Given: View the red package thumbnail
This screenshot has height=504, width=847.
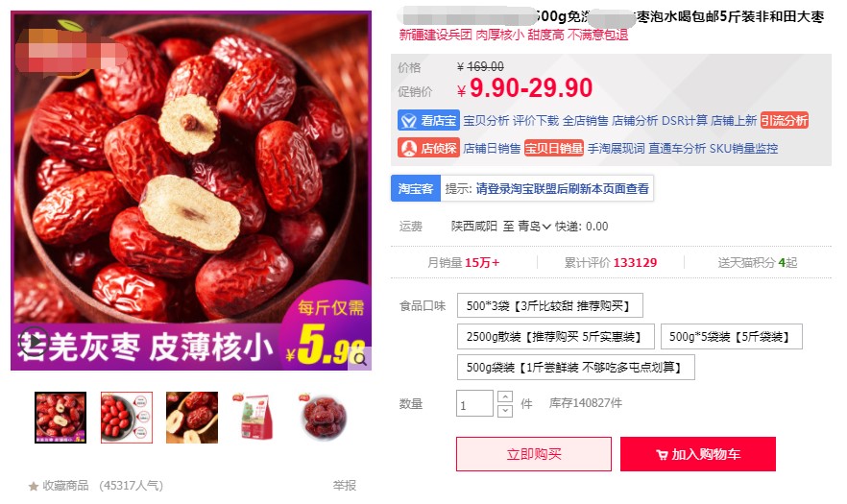Looking at the screenshot, I should point(257,418).
